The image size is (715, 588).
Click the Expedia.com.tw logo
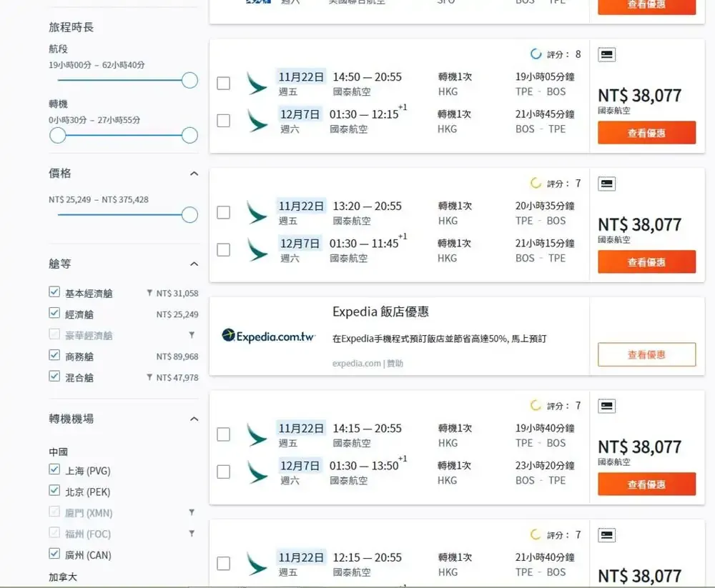pyautogui.click(x=268, y=335)
